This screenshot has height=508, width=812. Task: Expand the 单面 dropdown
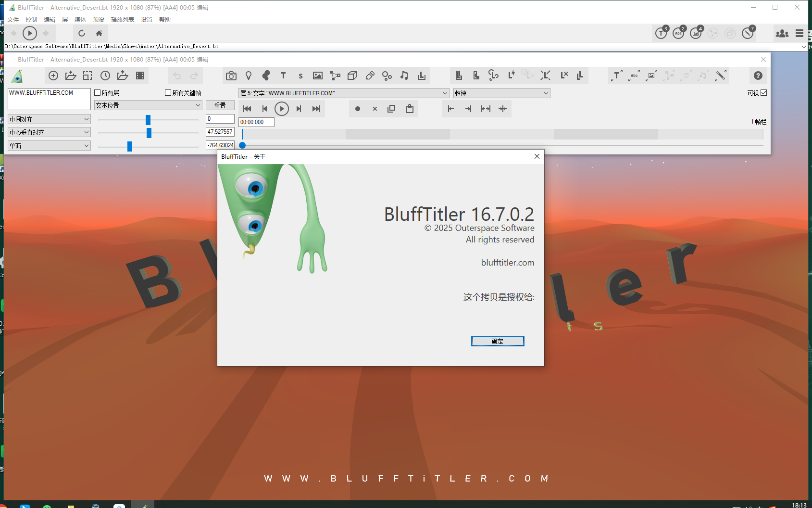49,145
